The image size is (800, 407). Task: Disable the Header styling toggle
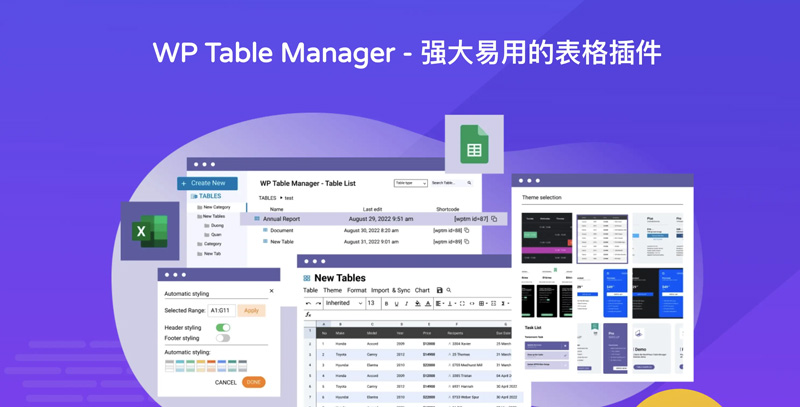223,327
